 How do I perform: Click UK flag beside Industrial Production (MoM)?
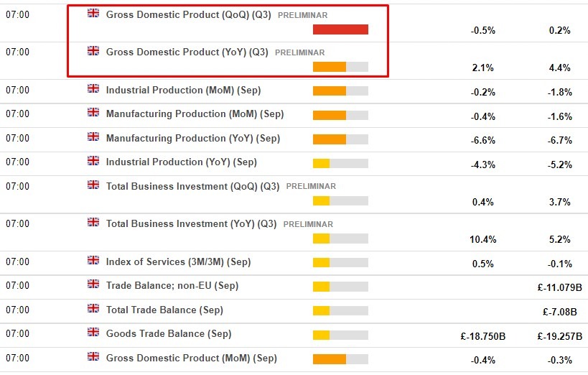coord(93,88)
